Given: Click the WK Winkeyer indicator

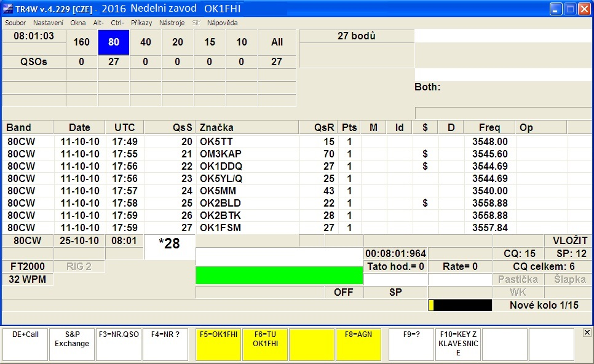Looking at the screenshot, I should 518,292.
